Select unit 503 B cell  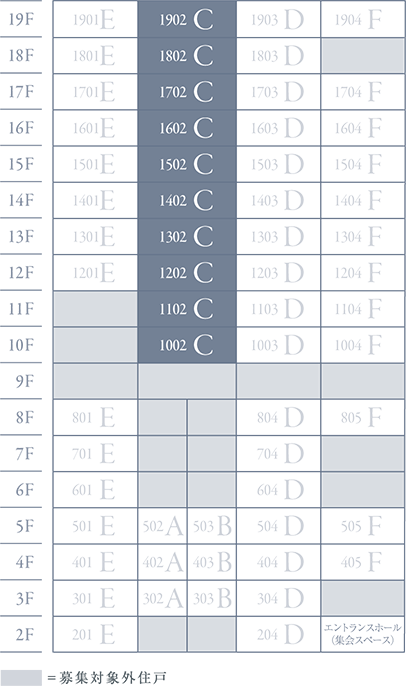click(x=212, y=526)
